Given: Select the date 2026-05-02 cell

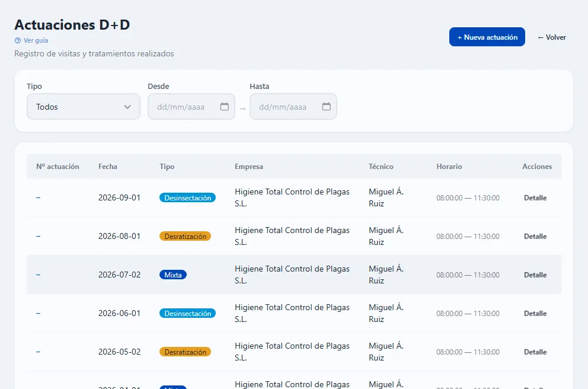Looking at the screenshot, I should [119, 352].
